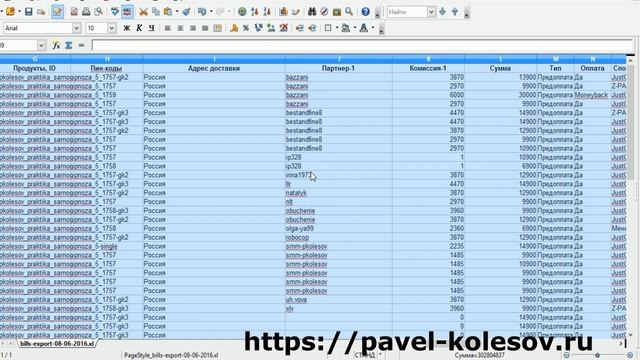This screenshot has width=640, height=360.
Task: Expand the Arial font name dropdown
Action: coord(76,28)
